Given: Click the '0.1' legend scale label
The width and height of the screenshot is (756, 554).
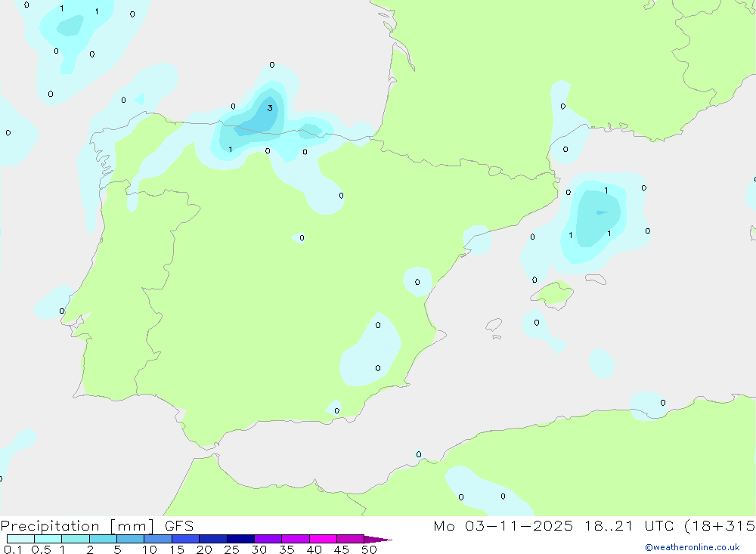Looking at the screenshot, I should [x=13, y=549].
